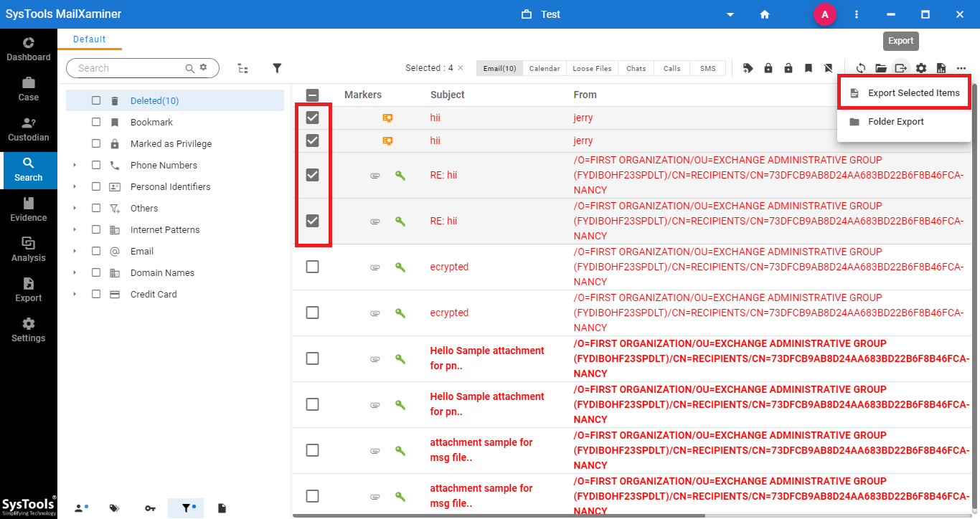Viewport: 980px width, 519px height.
Task: Click the funnel icon in bottom panel bar
Action: tap(186, 508)
